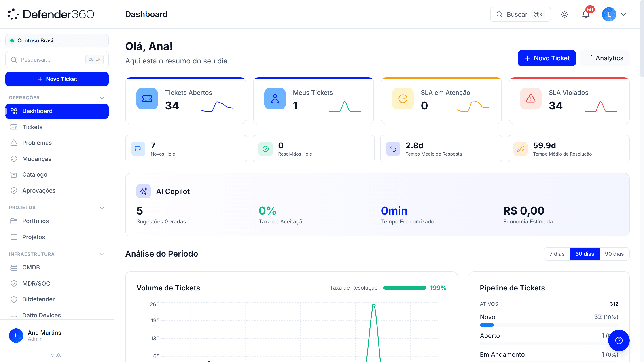Focus the Pesquisar sidebar search field
This screenshot has height=362, width=644.
pyautogui.click(x=57, y=60)
